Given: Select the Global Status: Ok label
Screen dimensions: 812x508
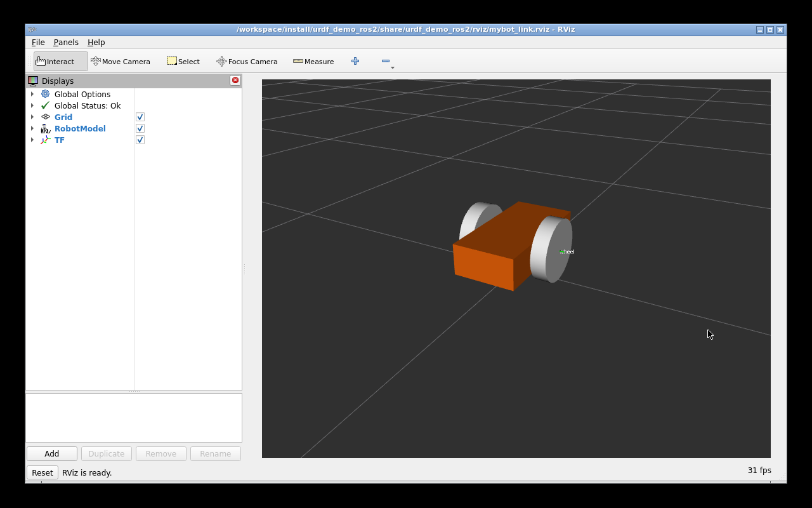Looking at the screenshot, I should click(88, 105).
